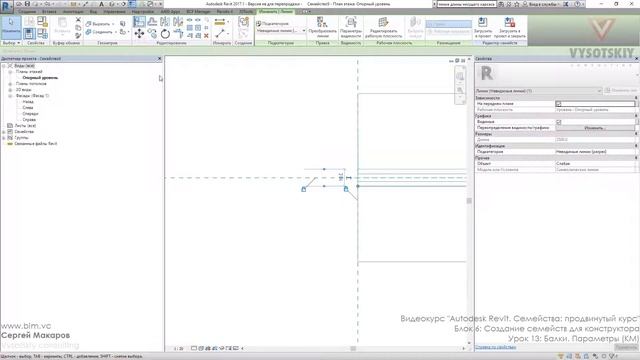The image size is (640, 360).
Task: Open the Аннотации ribbon tab
Action: click(73, 11)
